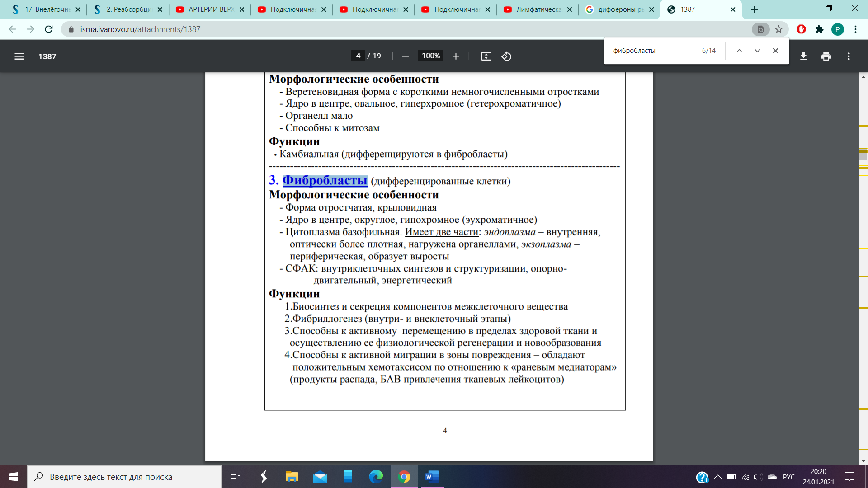868x488 pixels.
Task: Open the PDF sidebar menu icon
Action: pyautogui.click(x=19, y=56)
